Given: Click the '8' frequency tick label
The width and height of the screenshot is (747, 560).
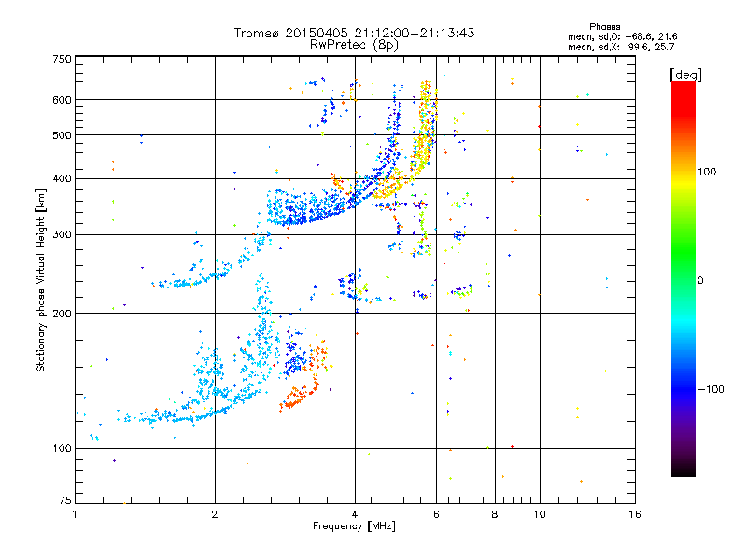Looking at the screenshot, I should (x=495, y=514).
